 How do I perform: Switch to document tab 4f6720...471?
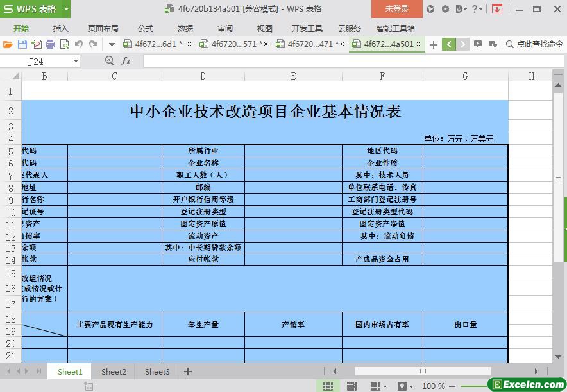pyautogui.click(x=307, y=44)
